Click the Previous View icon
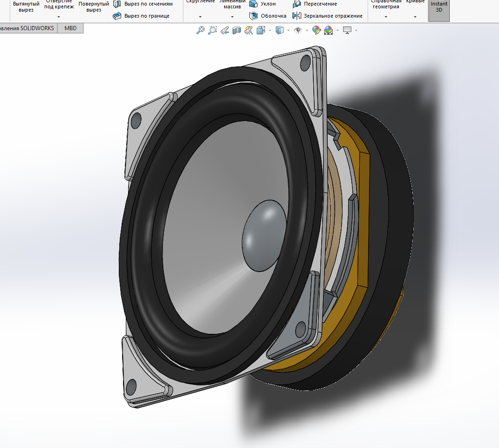 point(225,30)
